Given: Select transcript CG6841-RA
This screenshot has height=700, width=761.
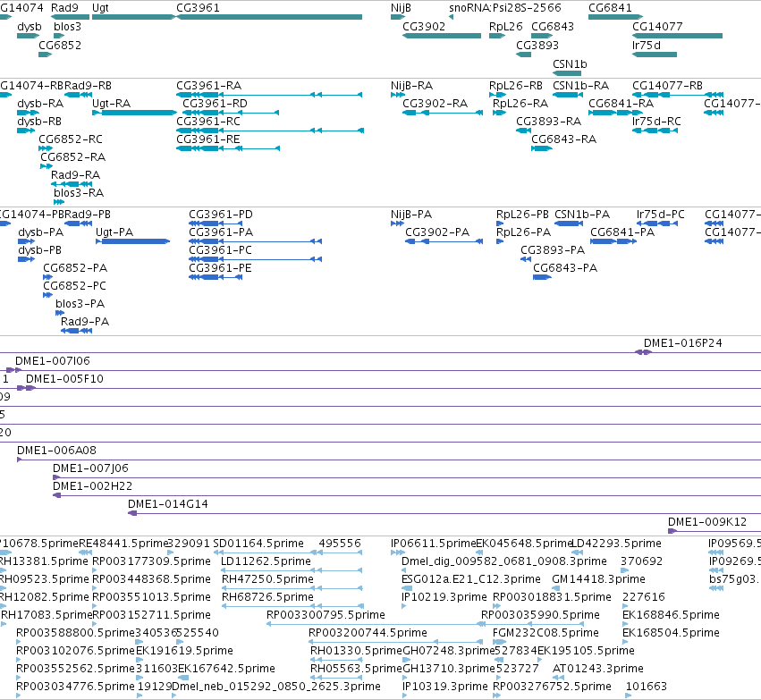Looking at the screenshot, I should tap(615, 113).
